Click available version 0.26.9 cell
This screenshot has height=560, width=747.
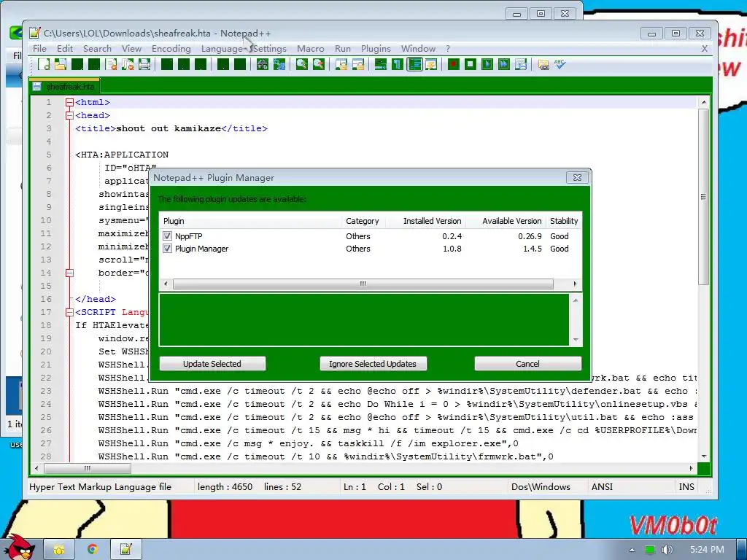[530, 236]
